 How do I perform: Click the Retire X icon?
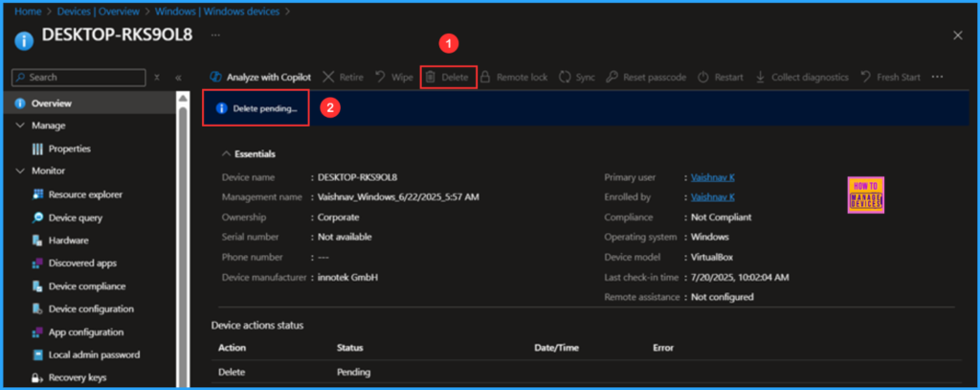click(329, 77)
